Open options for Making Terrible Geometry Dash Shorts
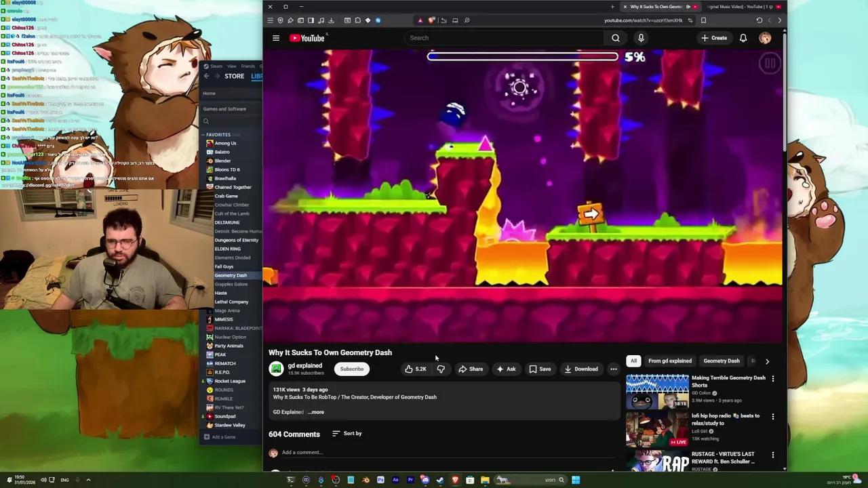868x488 pixels. [772, 378]
